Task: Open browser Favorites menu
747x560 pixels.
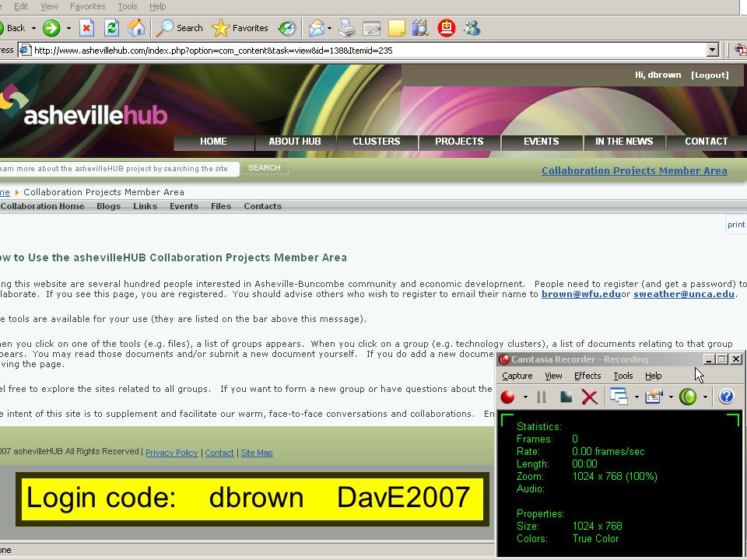Action: (x=88, y=6)
